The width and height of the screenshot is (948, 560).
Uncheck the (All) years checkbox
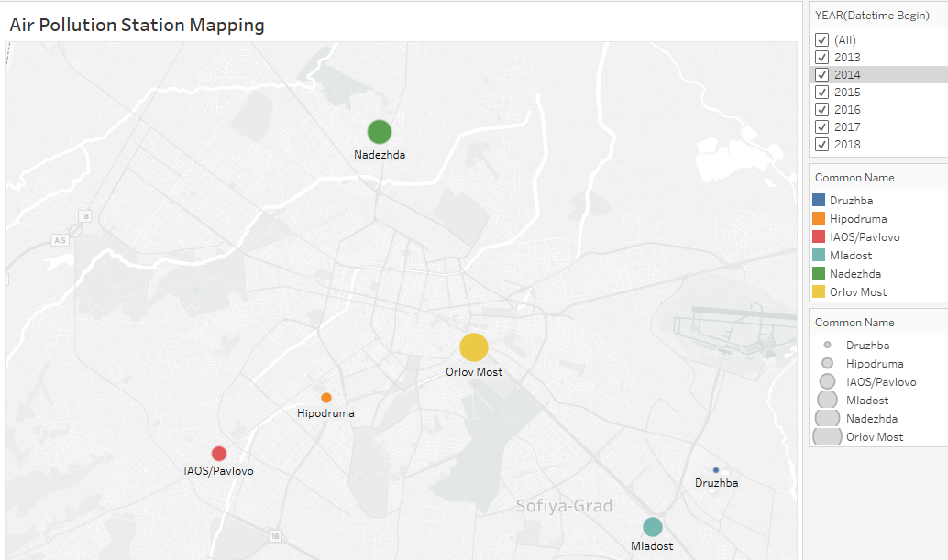[822, 40]
